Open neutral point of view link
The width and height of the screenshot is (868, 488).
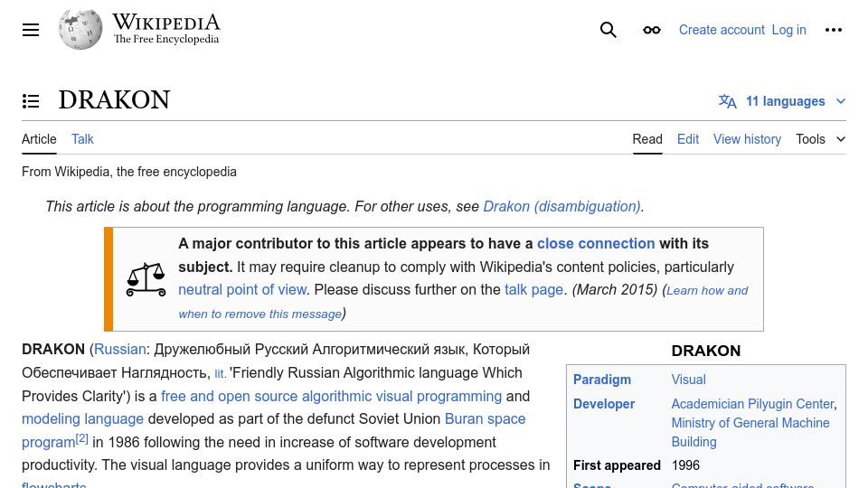point(242,289)
